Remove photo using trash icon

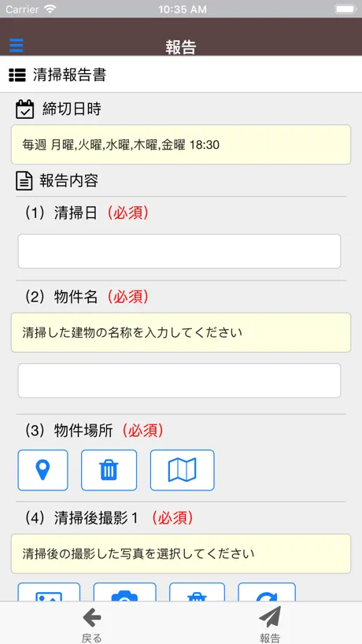(x=197, y=592)
